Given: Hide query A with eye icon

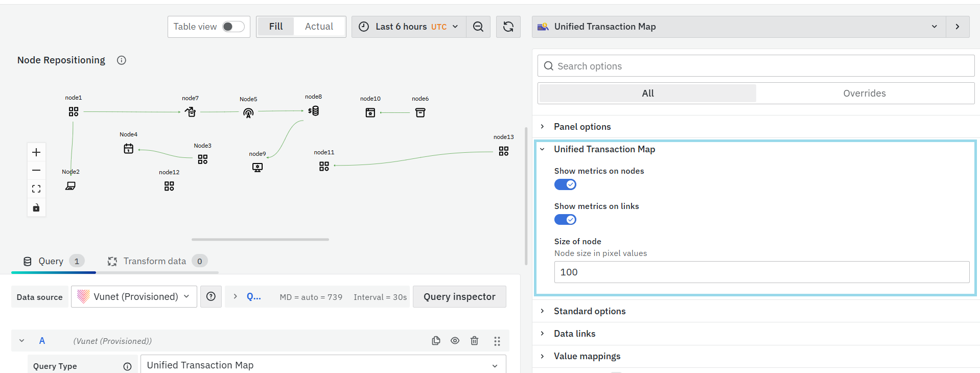Looking at the screenshot, I should 455,341.
